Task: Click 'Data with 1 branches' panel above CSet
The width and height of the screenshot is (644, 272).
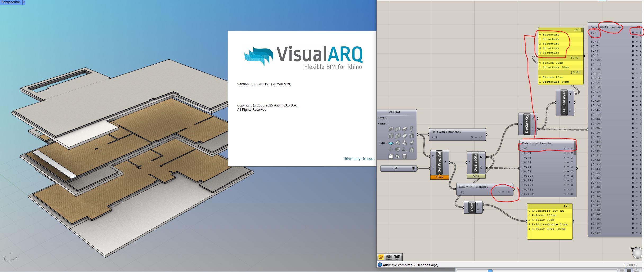Action: (485, 189)
